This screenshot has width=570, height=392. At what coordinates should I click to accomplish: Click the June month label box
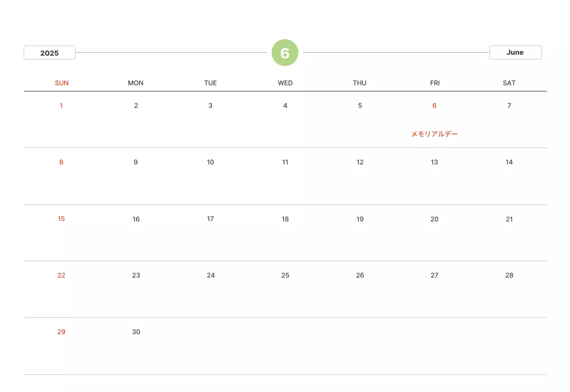(x=515, y=52)
